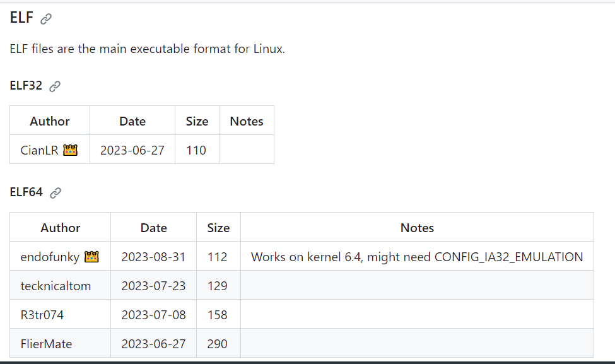Click the Author header in ELF64 table
Screen dimensions: 615x364
coord(61,228)
